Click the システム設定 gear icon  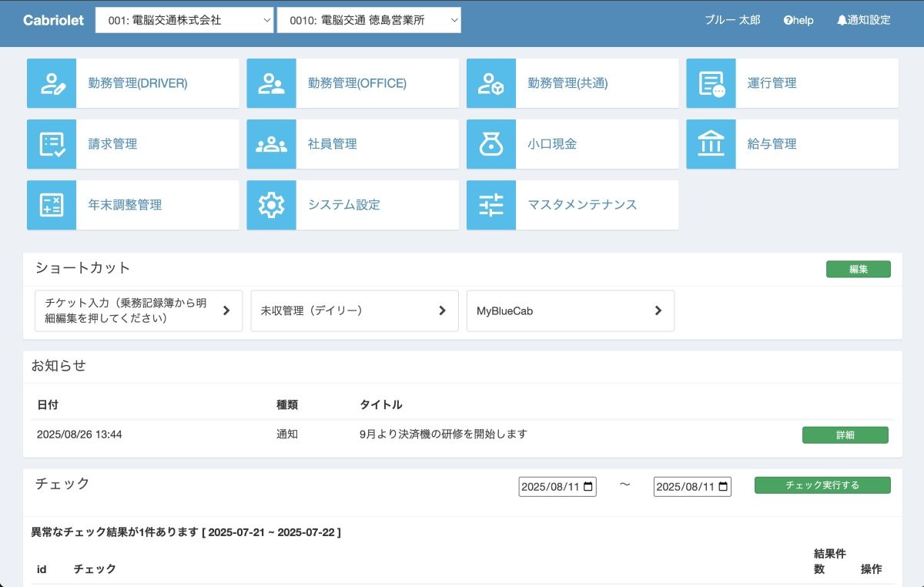coord(271,205)
